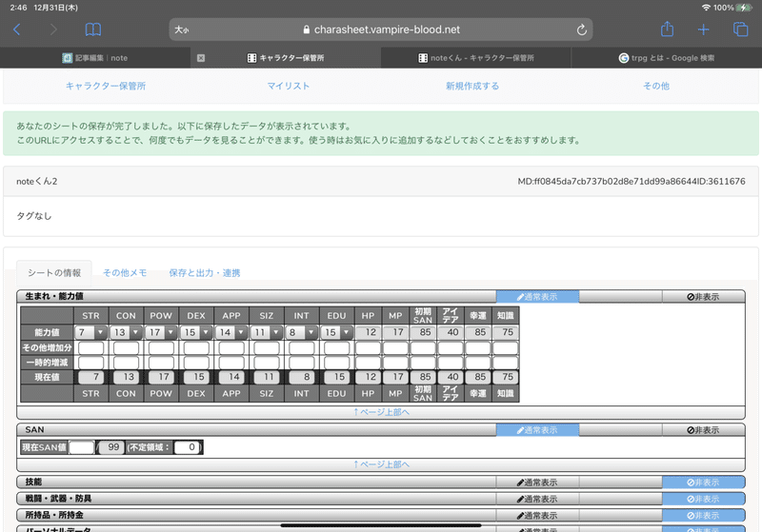Click ページ上部へ link under ability table
Screen dimensions: 762x532
click(381, 412)
